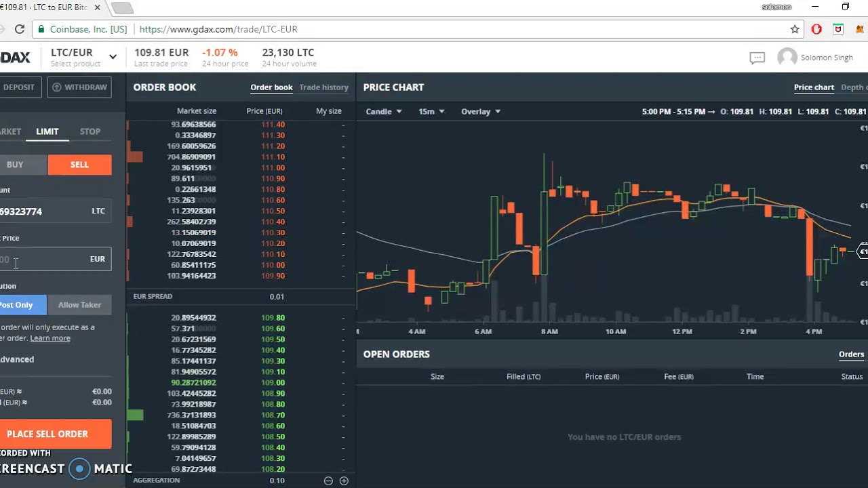Select the 111.40 ask price row
Screen dimensions: 868x488
240,125
